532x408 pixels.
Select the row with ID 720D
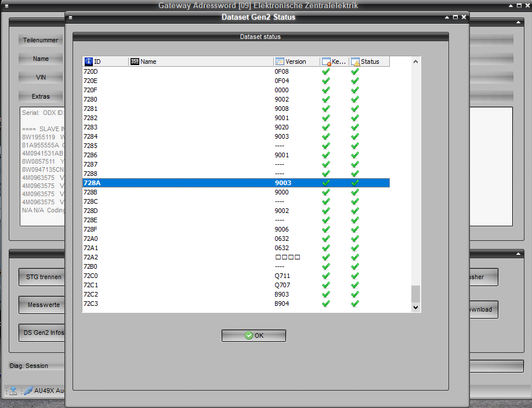[236, 71]
